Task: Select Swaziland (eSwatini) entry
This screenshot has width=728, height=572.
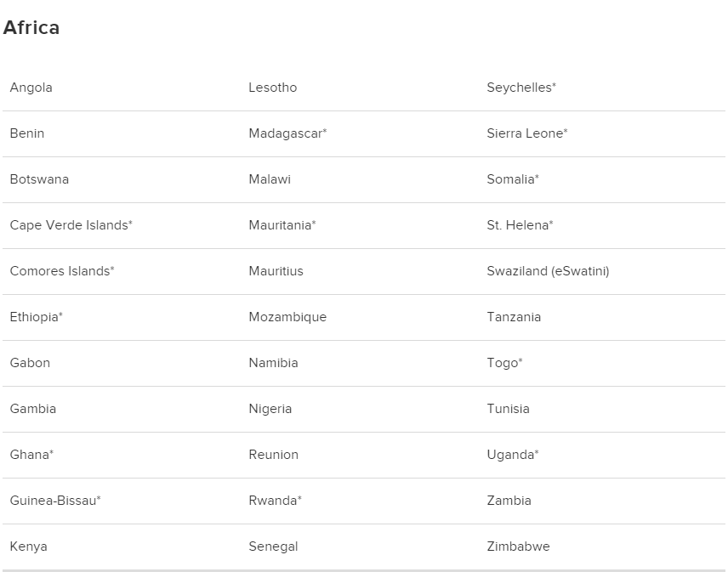Action: [x=548, y=271]
